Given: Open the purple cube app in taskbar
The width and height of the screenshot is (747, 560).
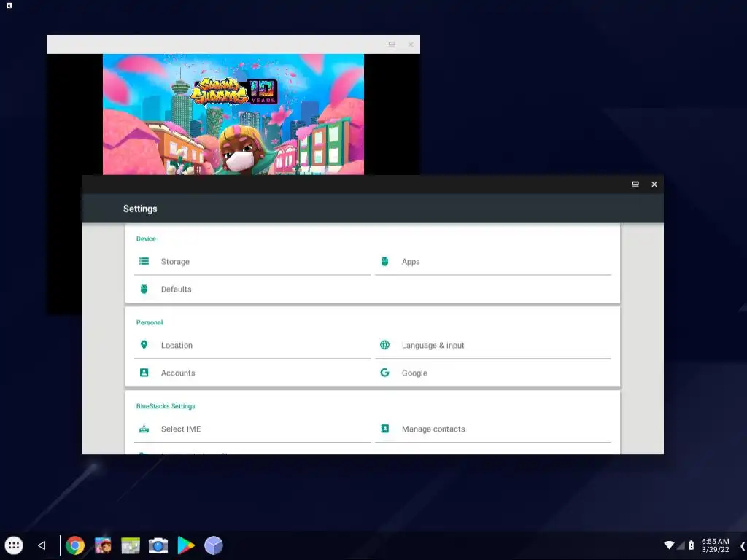Looking at the screenshot, I should 214,545.
